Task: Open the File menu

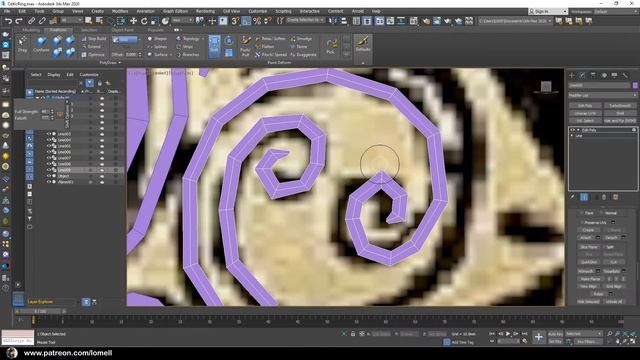Action: [x=7, y=11]
